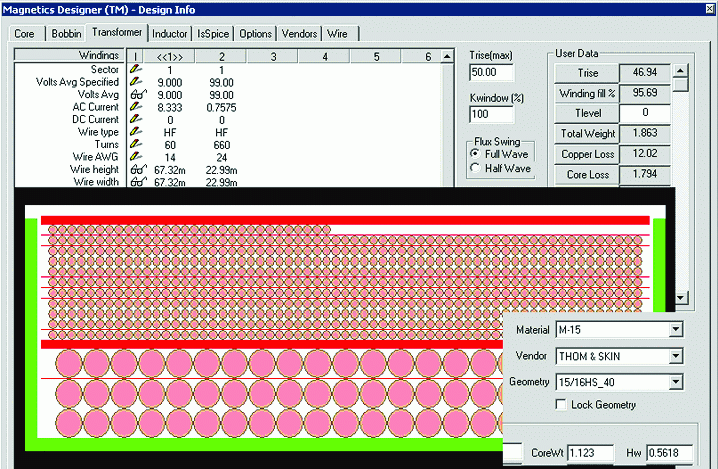718x469 pixels.
Task: Click the glasses view icon for Volts Avg
Action: pos(137,94)
